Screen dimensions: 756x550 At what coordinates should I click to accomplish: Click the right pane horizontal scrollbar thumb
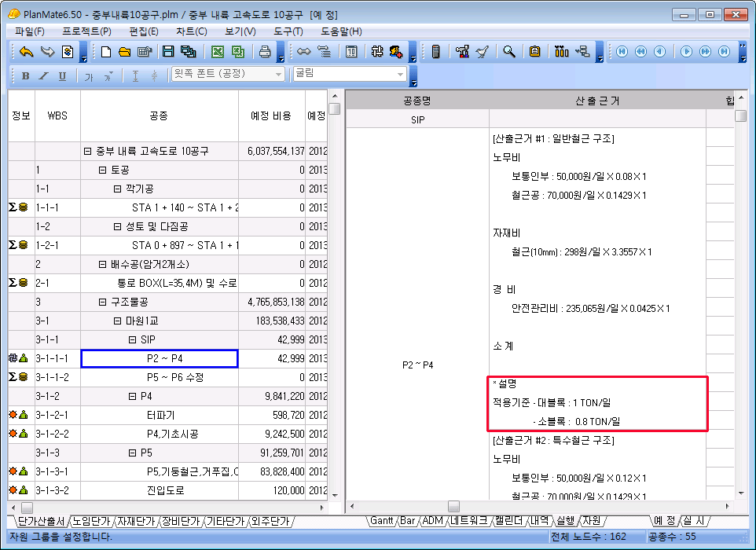[x=453, y=507]
